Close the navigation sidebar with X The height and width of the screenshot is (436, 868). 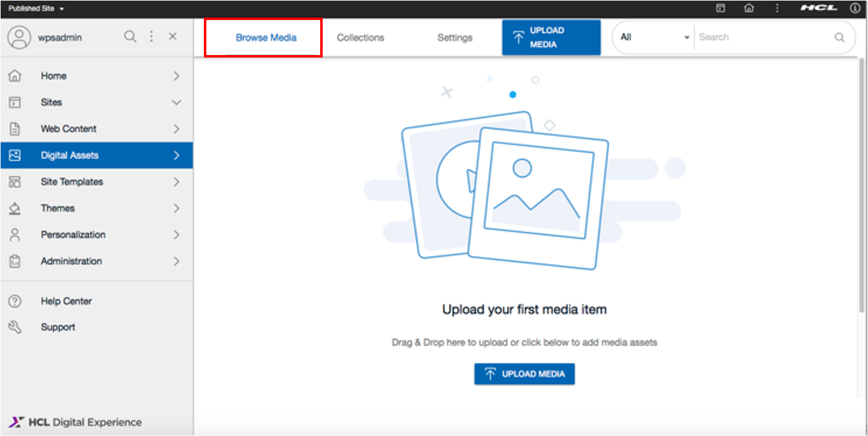[x=173, y=37]
